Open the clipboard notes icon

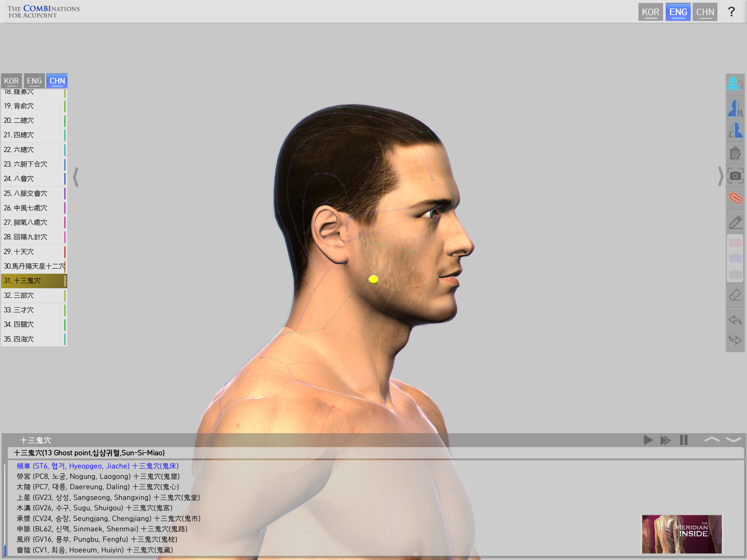point(735,153)
